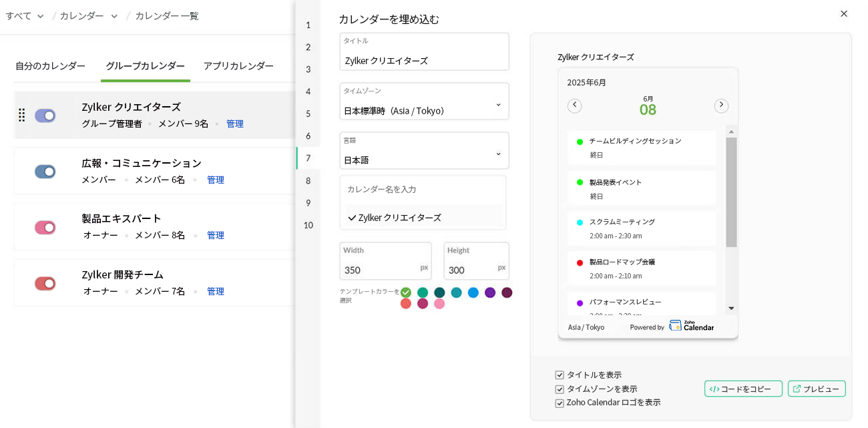Toggle the 広報・コミュニケーション calendar switch
This screenshot has width=868, height=428.
point(45,172)
